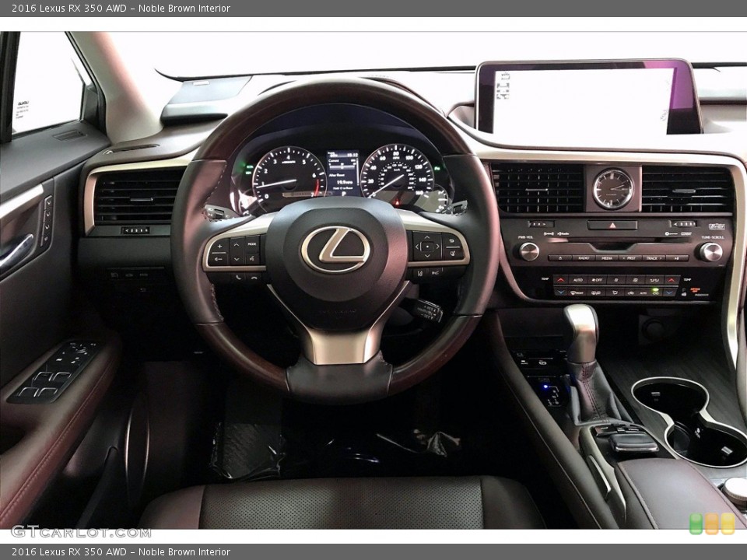Tap the audio play/pause button

tap(676, 258)
